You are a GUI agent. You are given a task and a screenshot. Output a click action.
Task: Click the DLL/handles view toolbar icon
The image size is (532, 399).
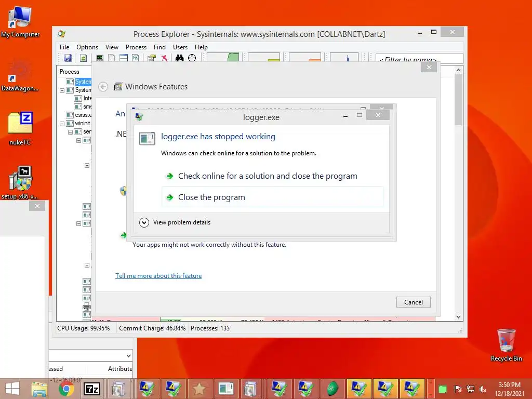click(136, 58)
